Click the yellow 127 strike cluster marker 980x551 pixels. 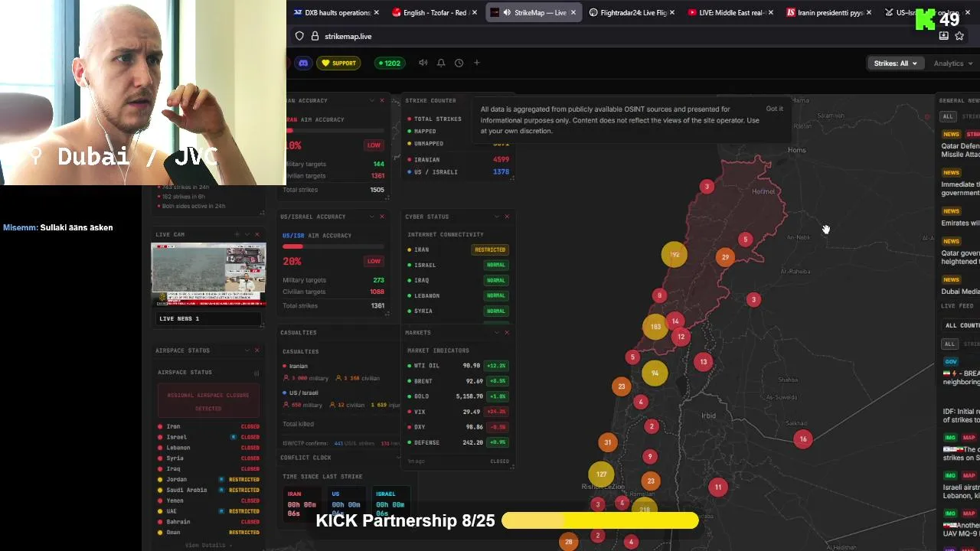pos(601,474)
